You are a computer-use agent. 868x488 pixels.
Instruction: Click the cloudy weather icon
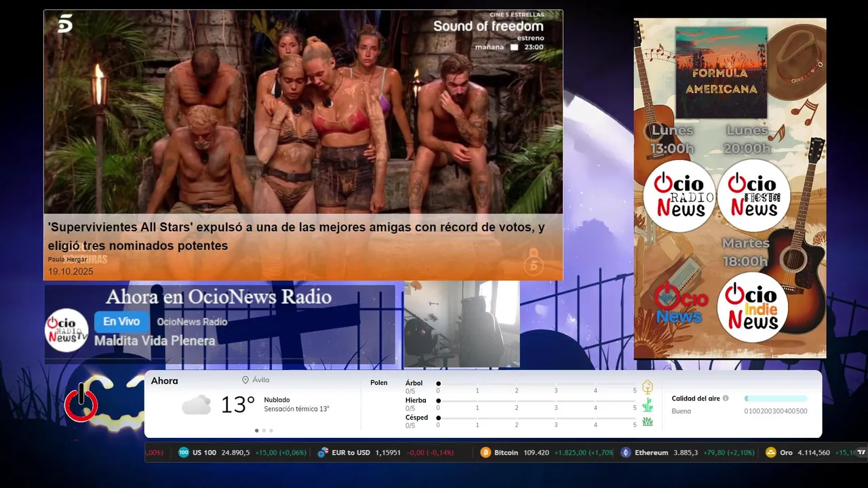pos(196,405)
